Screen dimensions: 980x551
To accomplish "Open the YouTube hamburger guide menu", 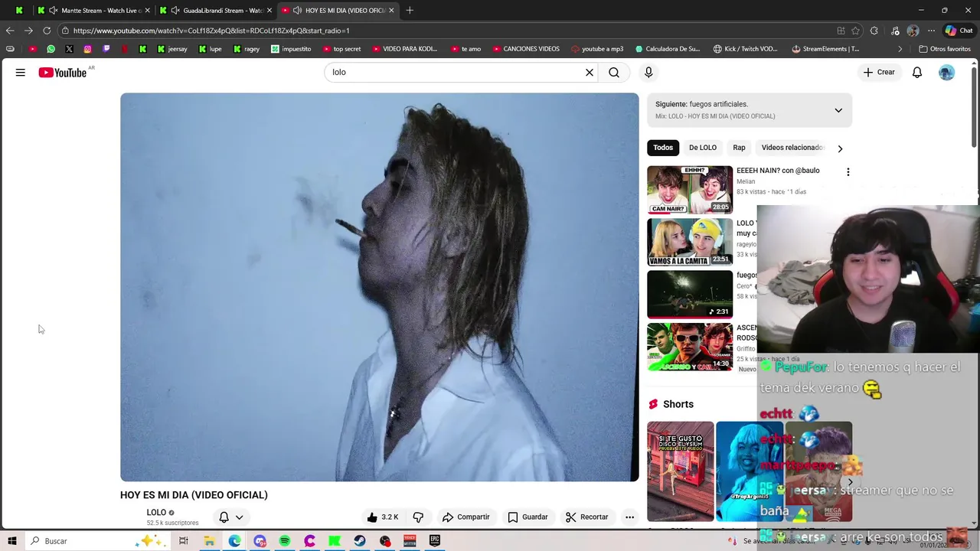I will [x=21, y=72].
